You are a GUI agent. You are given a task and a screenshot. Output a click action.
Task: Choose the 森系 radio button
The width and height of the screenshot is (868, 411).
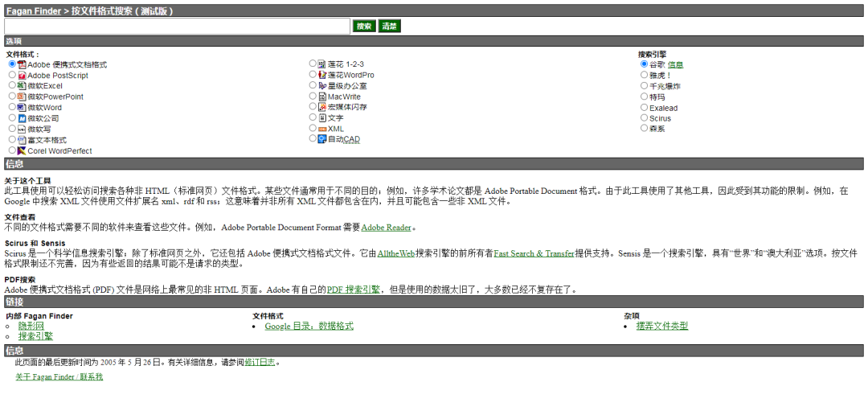(x=644, y=129)
